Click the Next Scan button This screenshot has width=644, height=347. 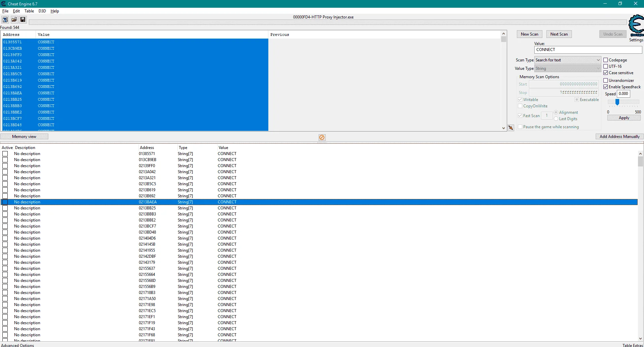click(559, 34)
